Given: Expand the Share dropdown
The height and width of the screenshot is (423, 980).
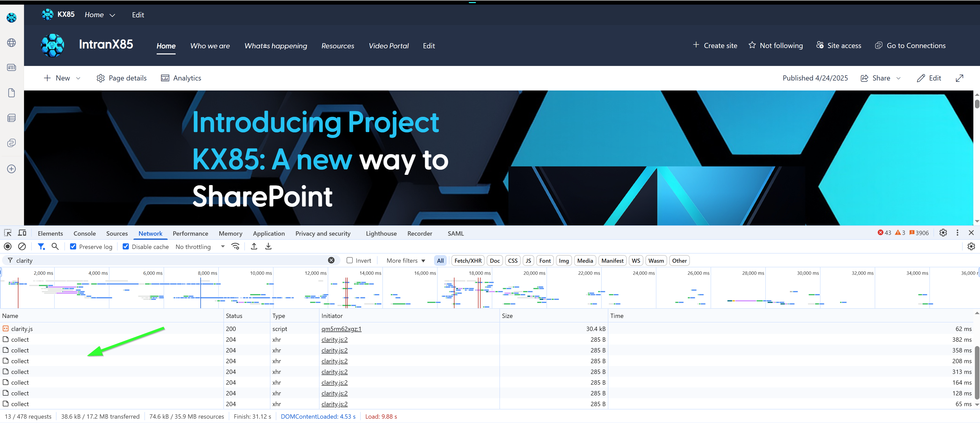Looking at the screenshot, I should point(898,78).
